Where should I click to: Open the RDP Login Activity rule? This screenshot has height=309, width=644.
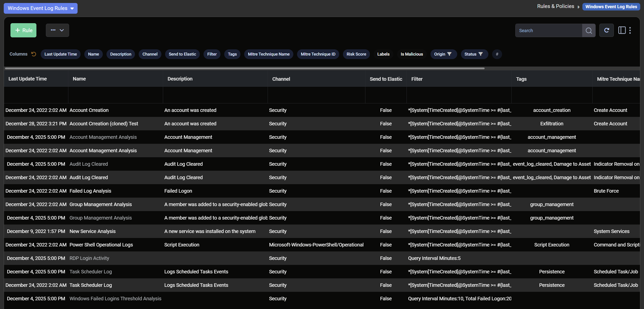click(89, 258)
